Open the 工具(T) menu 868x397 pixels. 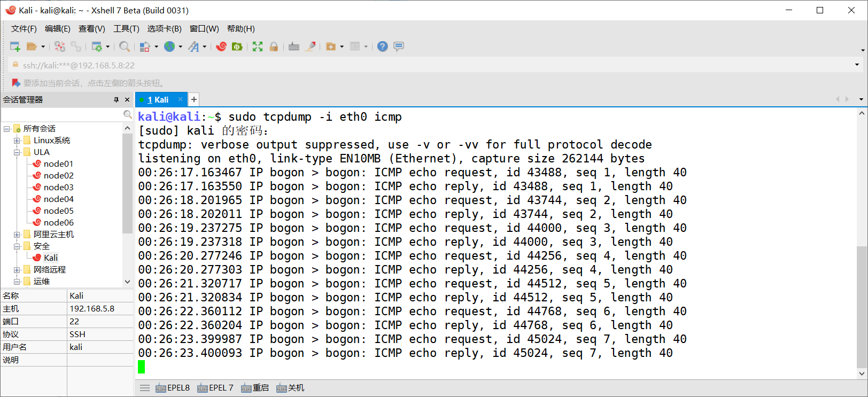pos(126,28)
